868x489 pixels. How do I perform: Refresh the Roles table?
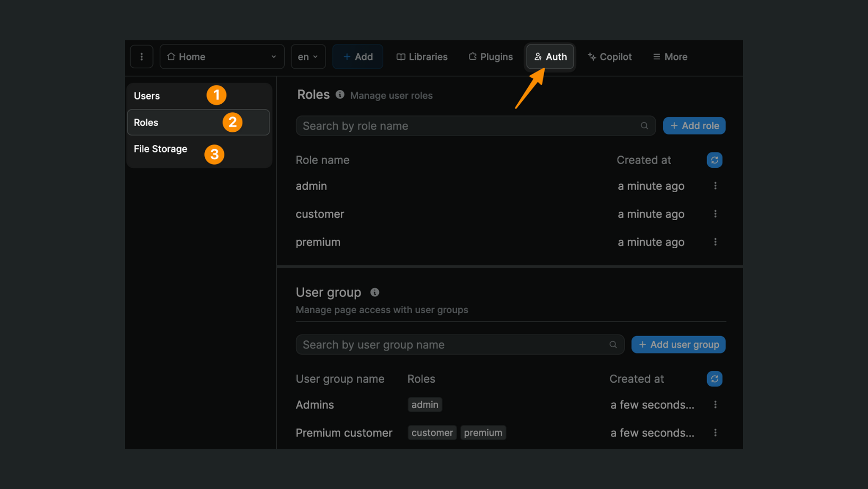[715, 159]
